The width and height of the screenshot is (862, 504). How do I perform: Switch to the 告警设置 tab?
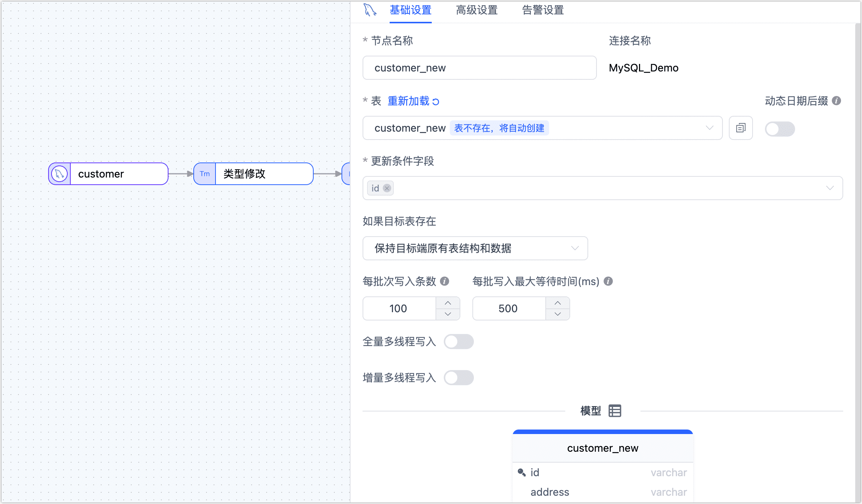point(543,10)
